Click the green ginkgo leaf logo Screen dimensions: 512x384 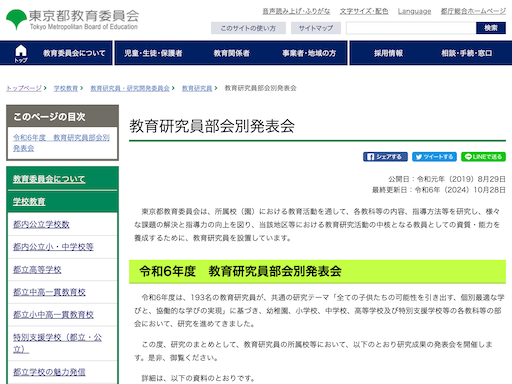[x=16, y=19]
